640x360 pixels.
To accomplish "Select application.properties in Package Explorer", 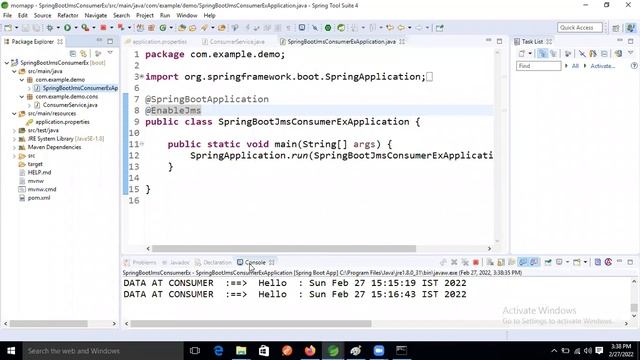I will coord(62,122).
